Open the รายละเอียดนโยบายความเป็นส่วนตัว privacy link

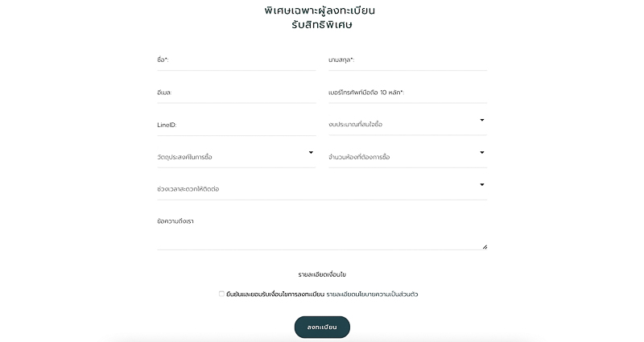point(372,295)
